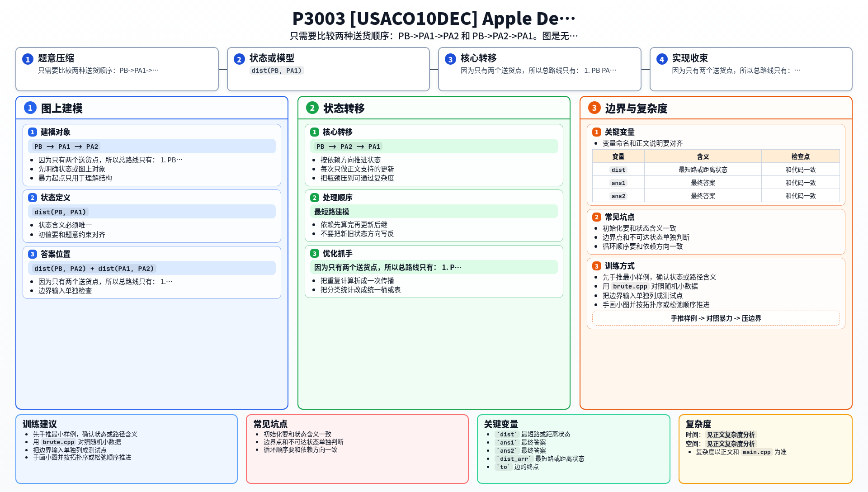This screenshot has height=492, width=868.
Task: Click brute.cpp code tag in 训练方式
Action: click(630, 286)
